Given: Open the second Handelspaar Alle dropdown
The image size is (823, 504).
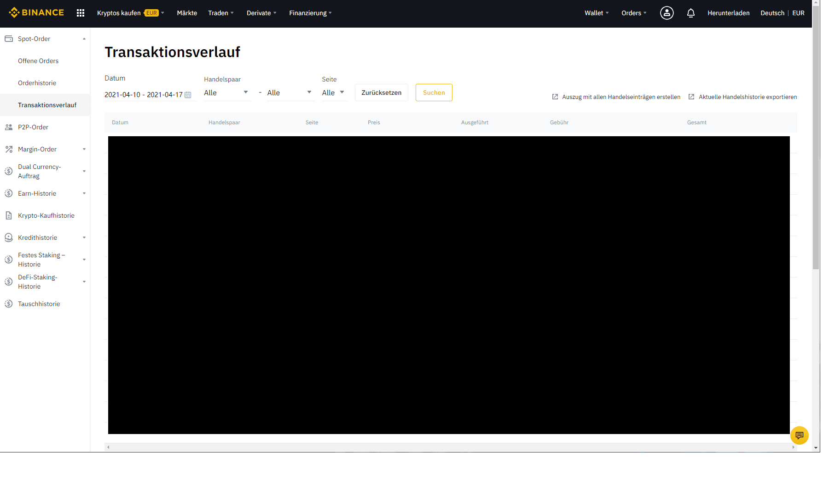Looking at the screenshot, I should click(x=291, y=93).
